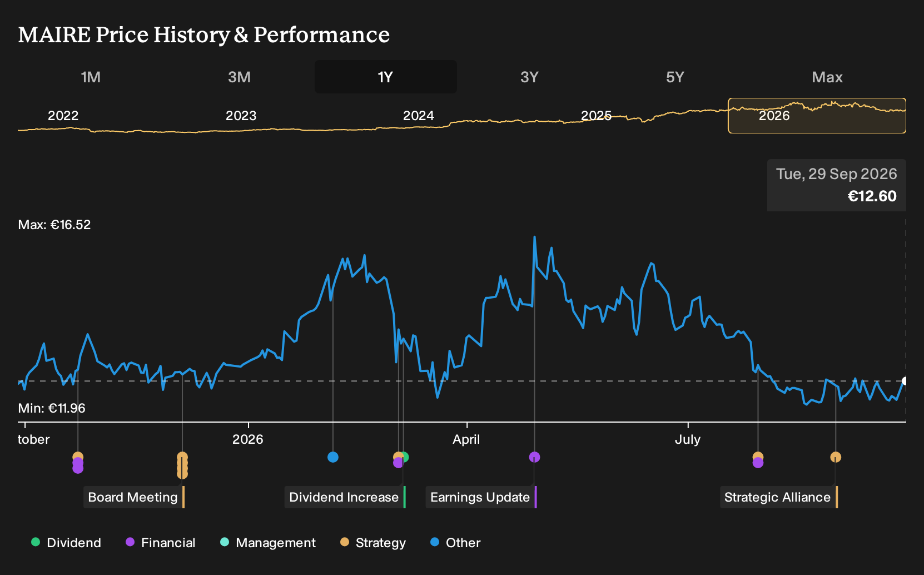This screenshot has height=575, width=924.
Task: Click the MAIRE Price History & Performance title
Action: [x=204, y=34]
